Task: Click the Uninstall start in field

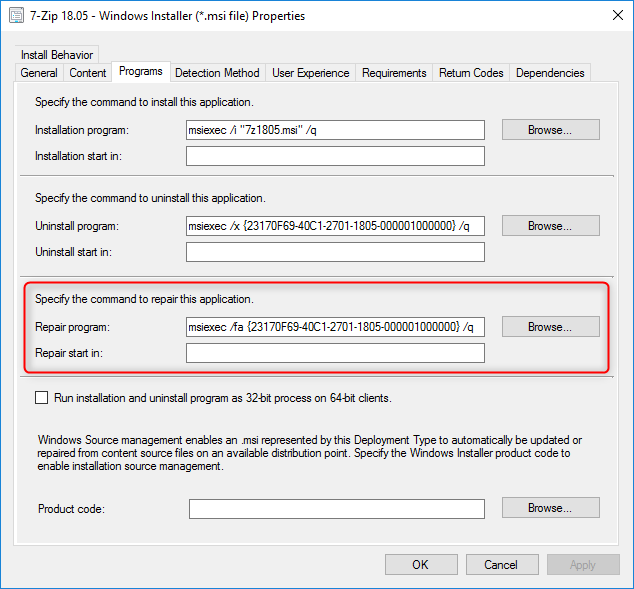Action: coord(335,252)
